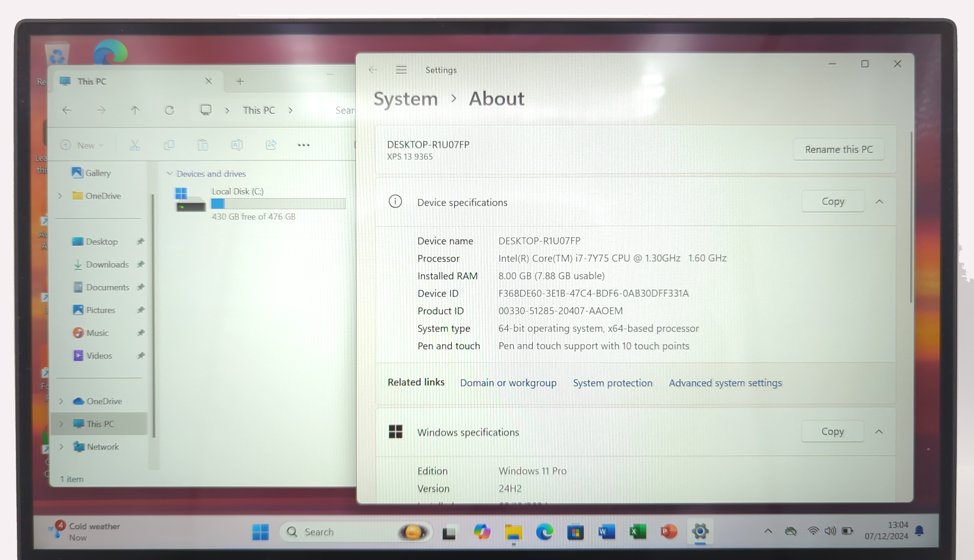Open the New dropdown in File Explorer
Viewport: 974px width, 560px height.
point(82,145)
